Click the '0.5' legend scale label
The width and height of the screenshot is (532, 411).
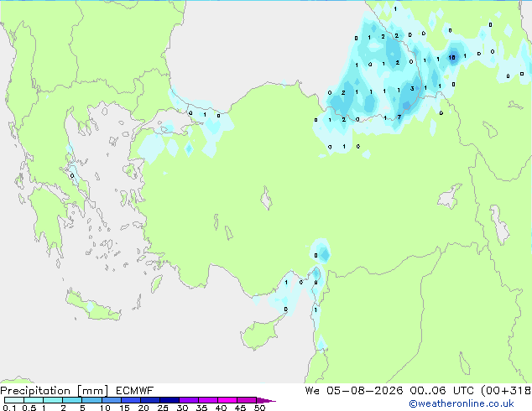(29, 408)
